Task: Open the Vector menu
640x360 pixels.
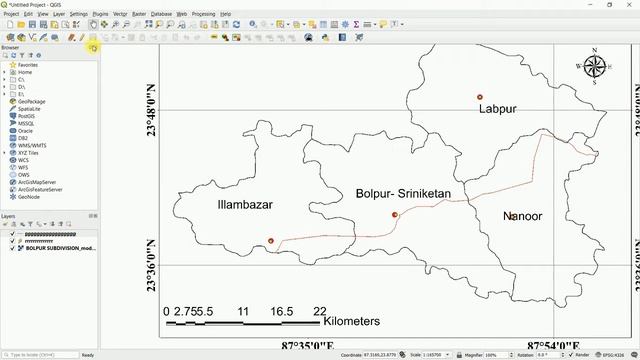Action: 120,14
